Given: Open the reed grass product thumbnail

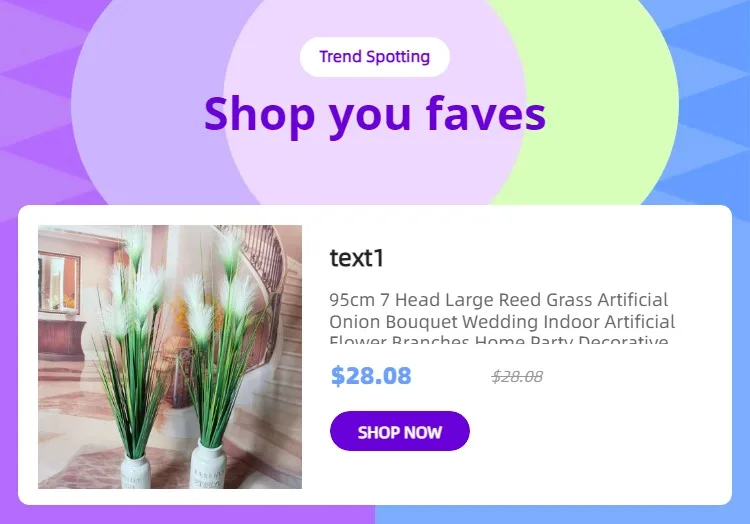Looking at the screenshot, I should (x=170, y=357).
